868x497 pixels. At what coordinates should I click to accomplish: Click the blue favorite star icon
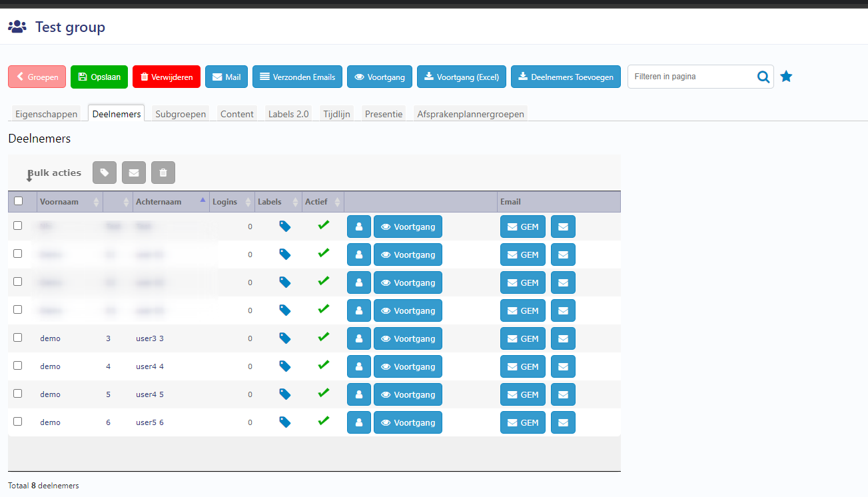tap(786, 77)
